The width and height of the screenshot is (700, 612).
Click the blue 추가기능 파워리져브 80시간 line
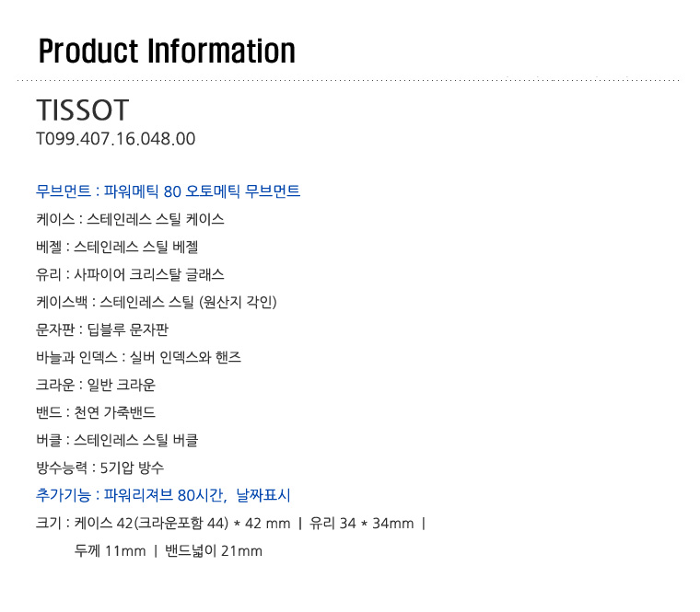tap(163, 495)
